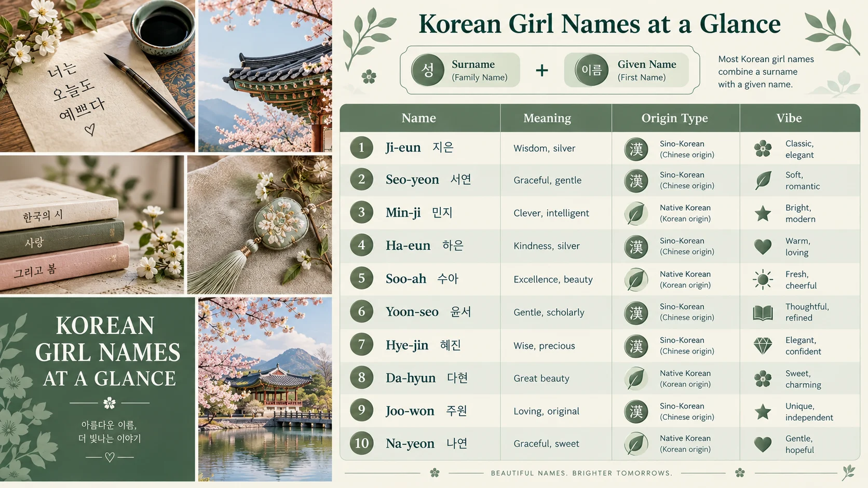Select the Meaning column header
The height and width of the screenshot is (488, 868).
(x=555, y=118)
